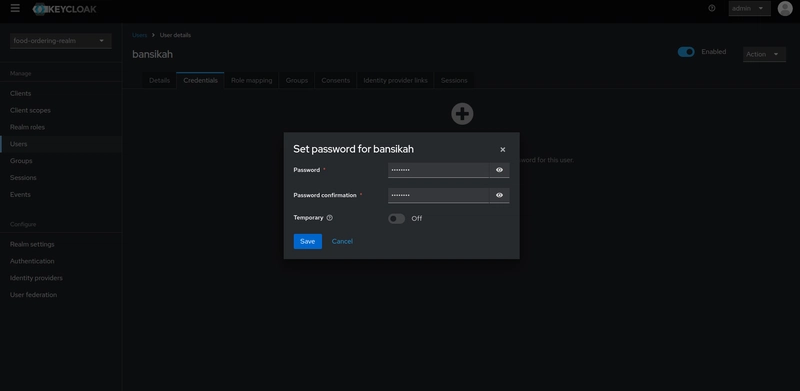Click the bansikah user heading
Viewport: 800px width, 391px height.
(153, 54)
